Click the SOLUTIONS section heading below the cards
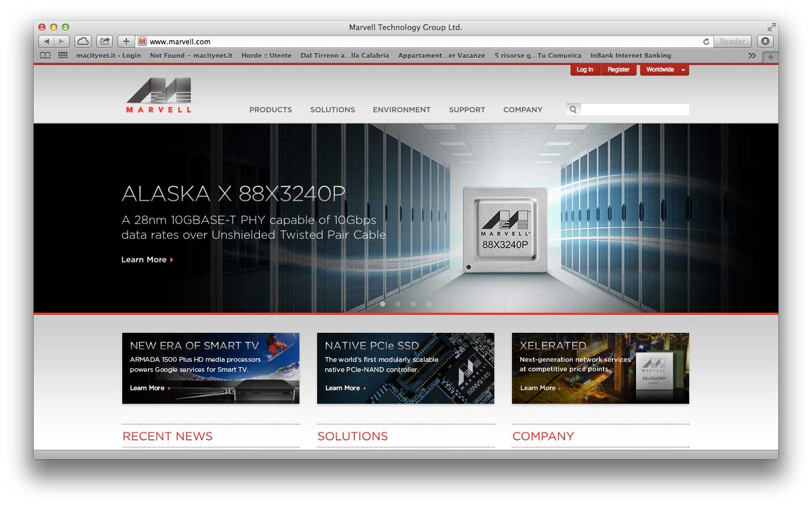This screenshot has height=506, width=812. pos(353,436)
